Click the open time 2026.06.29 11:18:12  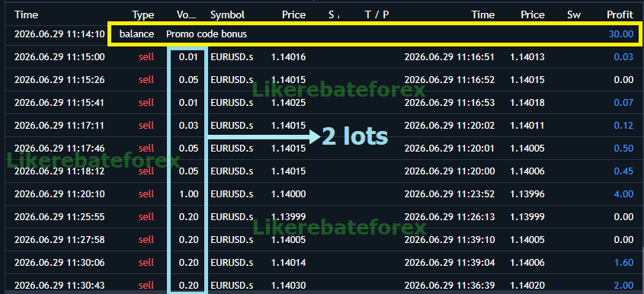click(x=59, y=171)
